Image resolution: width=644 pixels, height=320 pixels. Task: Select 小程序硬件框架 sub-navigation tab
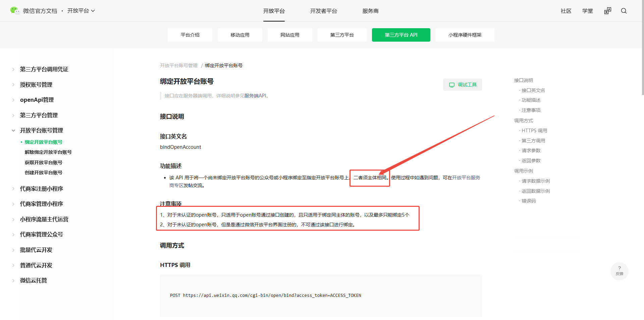point(465,35)
